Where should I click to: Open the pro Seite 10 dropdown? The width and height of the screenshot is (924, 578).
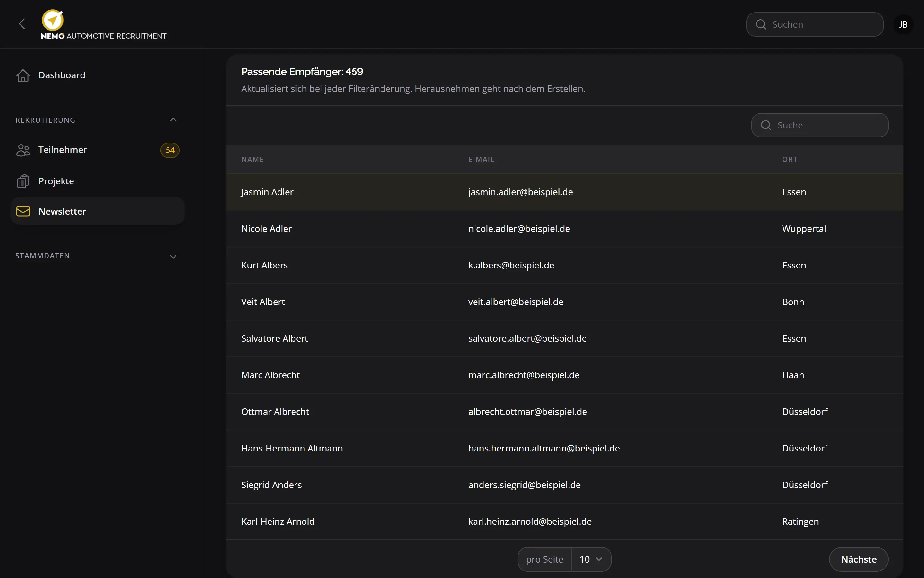click(591, 559)
